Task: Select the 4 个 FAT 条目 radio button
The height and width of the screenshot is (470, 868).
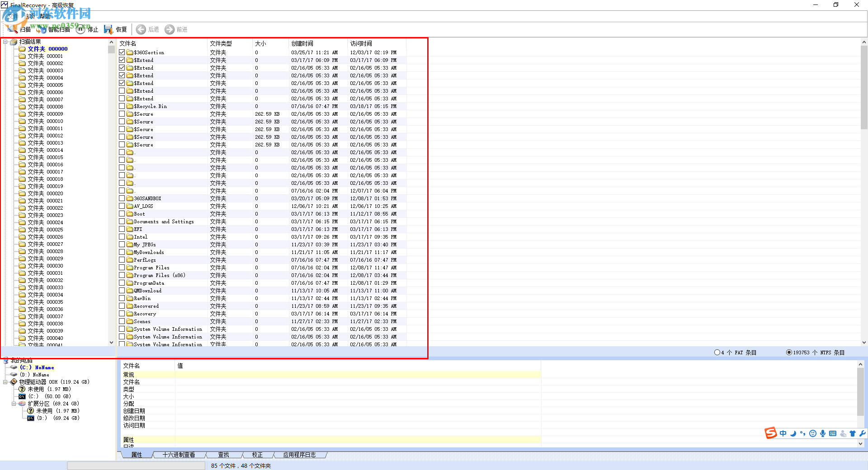Action: coord(717,352)
